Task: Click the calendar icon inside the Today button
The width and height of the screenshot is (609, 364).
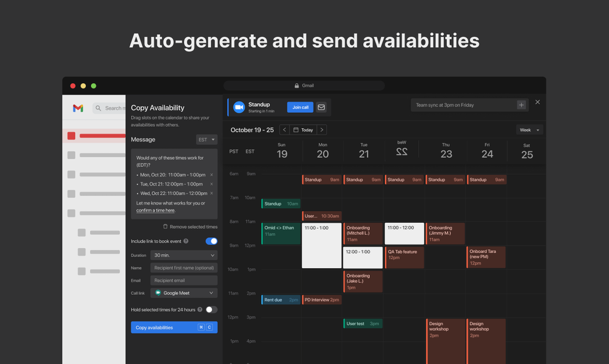Action: (296, 130)
